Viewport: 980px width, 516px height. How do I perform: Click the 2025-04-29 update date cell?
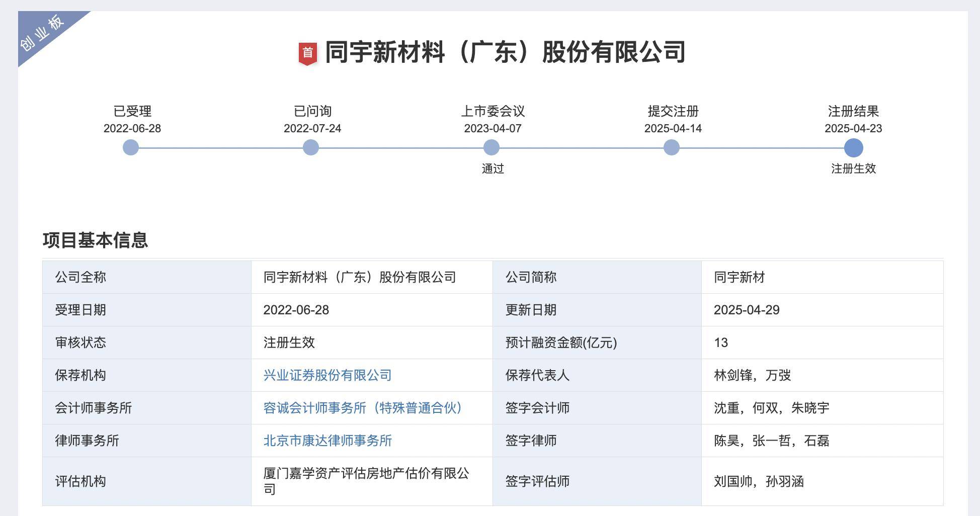(x=822, y=310)
